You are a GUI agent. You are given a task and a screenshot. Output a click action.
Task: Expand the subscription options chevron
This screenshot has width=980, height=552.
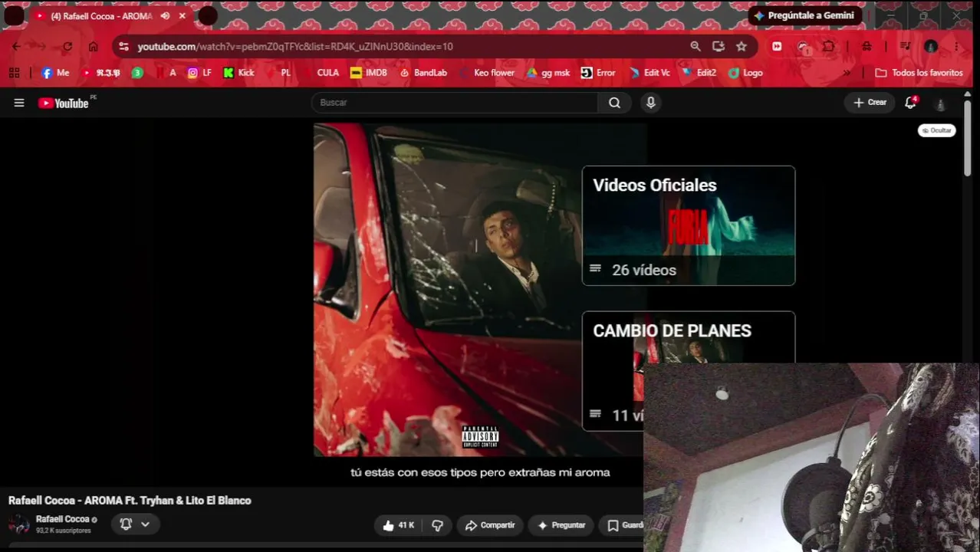click(145, 524)
